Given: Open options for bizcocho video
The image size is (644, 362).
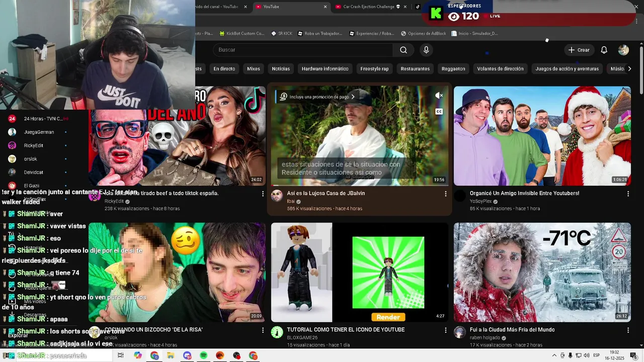Looking at the screenshot, I should [x=263, y=330].
